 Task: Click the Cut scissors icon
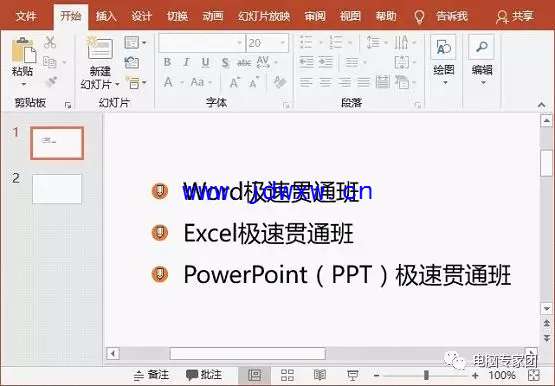coord(50,42)
